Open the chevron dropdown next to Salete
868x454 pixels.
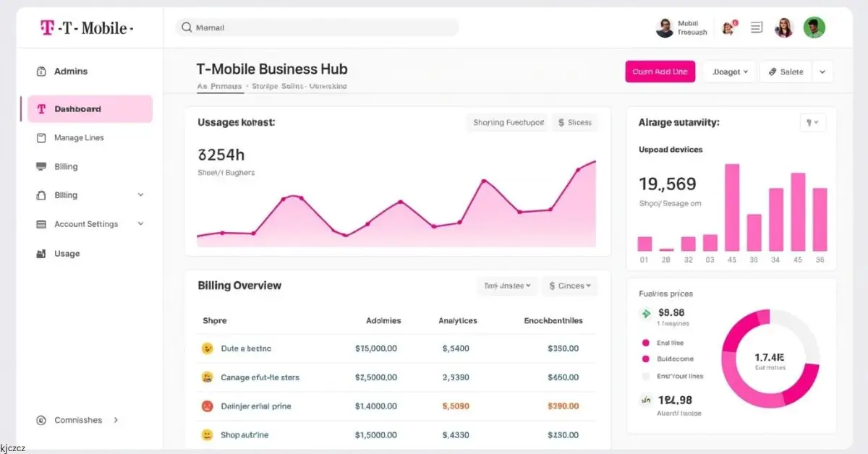point(822,72)
